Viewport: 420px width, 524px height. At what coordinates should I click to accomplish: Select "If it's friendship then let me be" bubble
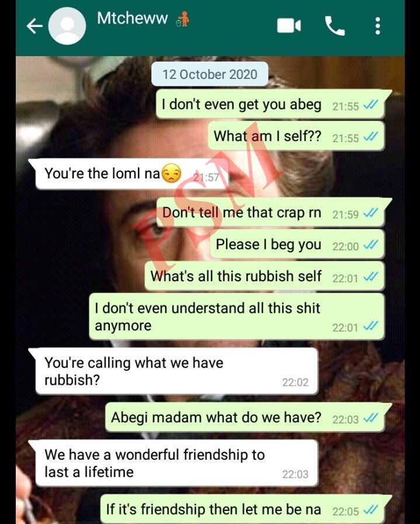(x=246, y=509)
